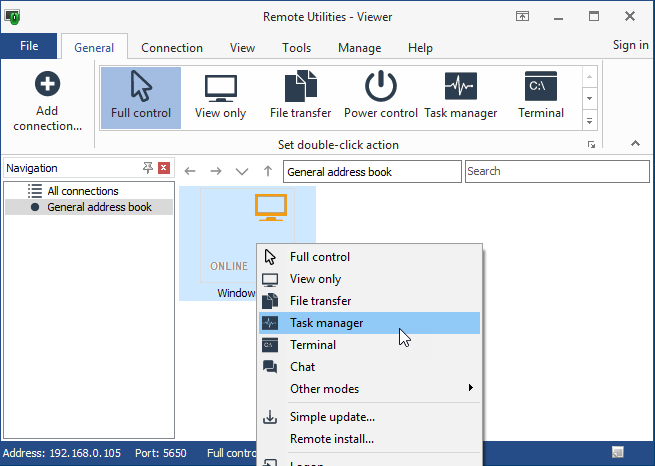Open the Set double-click action dialog launcher
The height and width of the screenshot is (466, 655).
591,144
